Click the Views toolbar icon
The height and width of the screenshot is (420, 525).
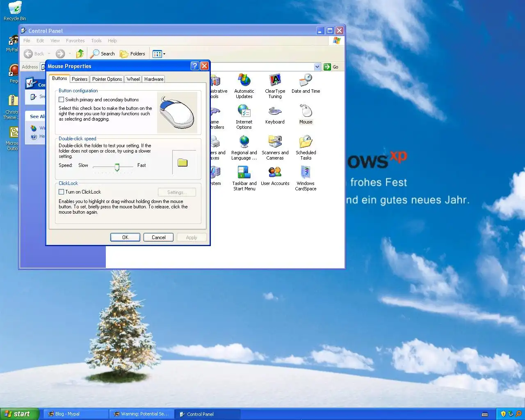coord(157,54)
